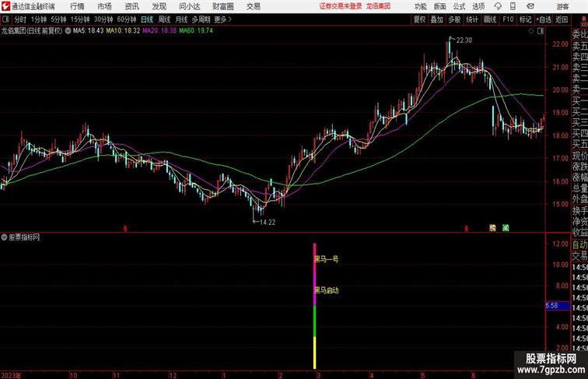The height and width of the screenshot is (379, 588).
Task: Open the 发现 menu
Action: (x=159, y=6)
